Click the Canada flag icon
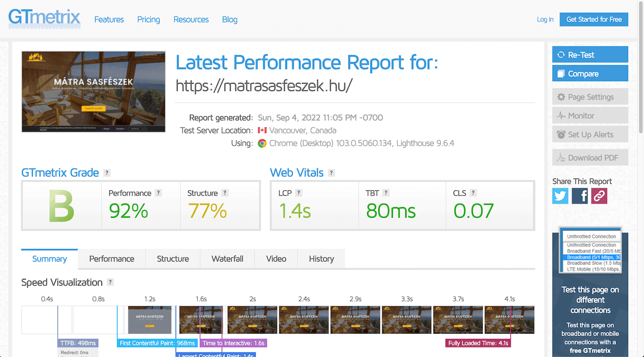The height and width of the screenshot is (357, 644). [262, 131]
